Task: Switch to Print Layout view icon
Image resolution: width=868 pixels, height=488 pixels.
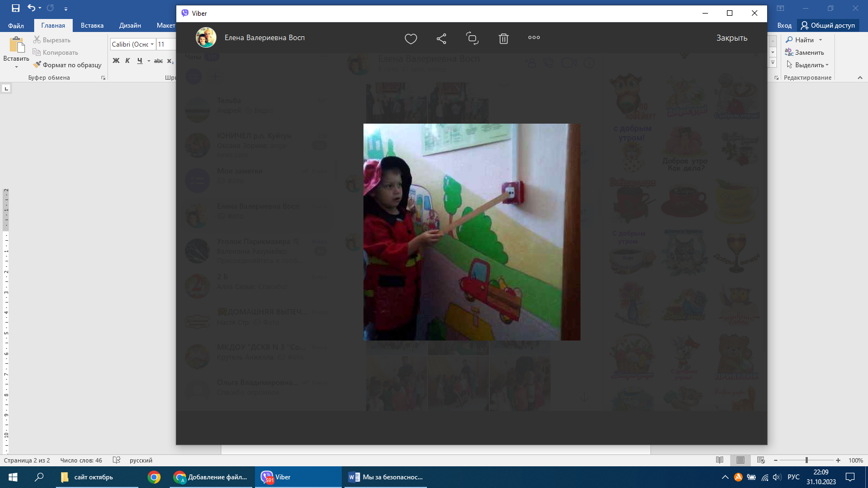Action: [741, 460]
